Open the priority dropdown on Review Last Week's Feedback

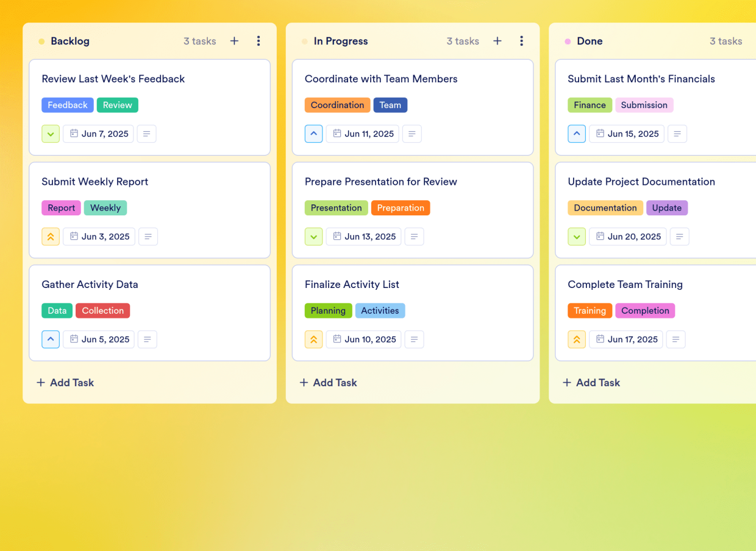[x=51, y=134]
